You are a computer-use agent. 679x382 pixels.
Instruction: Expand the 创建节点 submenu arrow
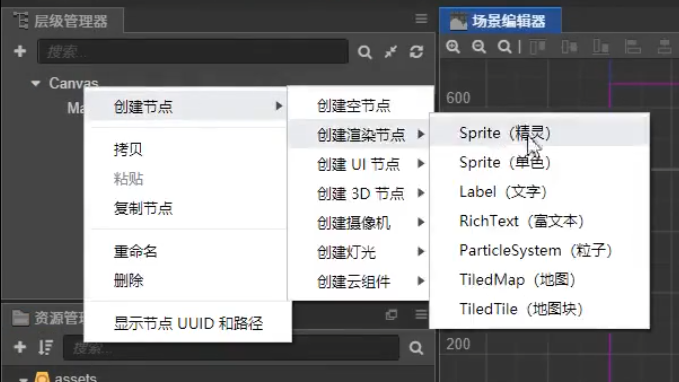[279, 106]
